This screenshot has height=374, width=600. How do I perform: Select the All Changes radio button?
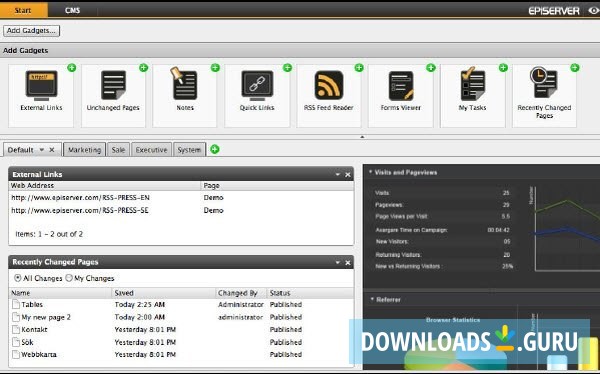(18, 278)
